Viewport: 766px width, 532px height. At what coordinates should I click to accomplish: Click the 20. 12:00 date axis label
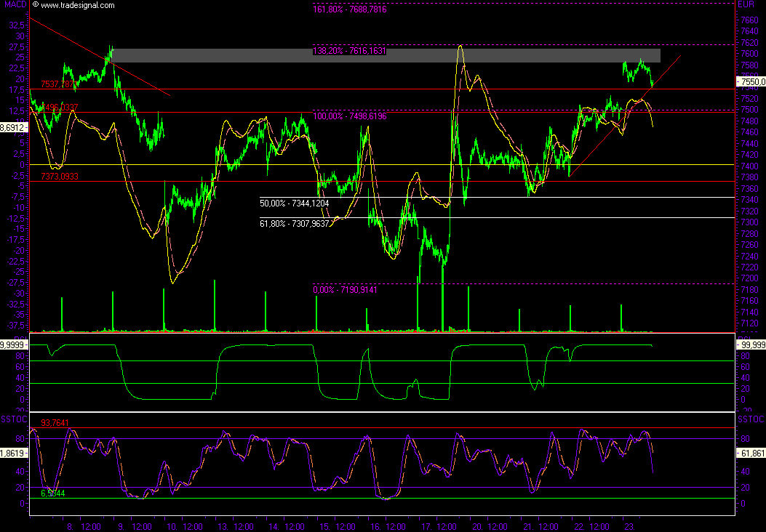tap(490, 527)
